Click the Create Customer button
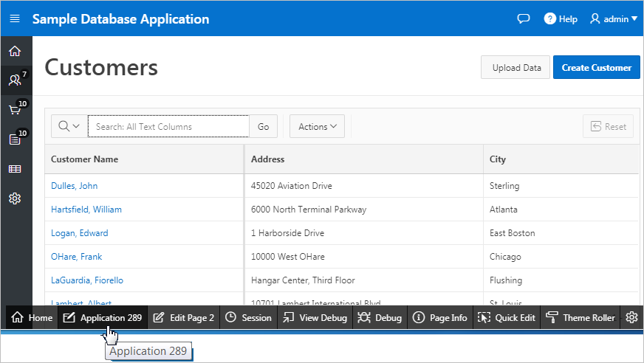Image resolution: width=644 pixels, height=363 pixels. [x=596, y=68]
